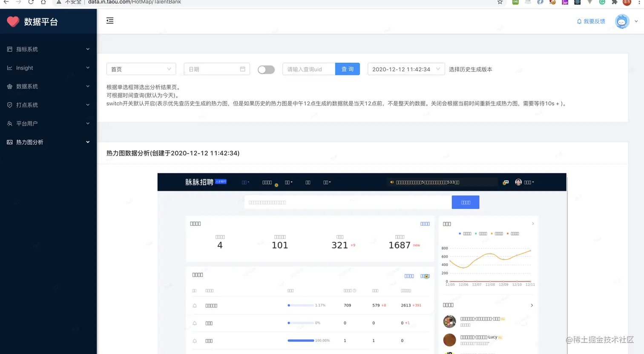Expand the Insight menu chevron
Viewport: 644px width, 354px height.
[88, 68]
